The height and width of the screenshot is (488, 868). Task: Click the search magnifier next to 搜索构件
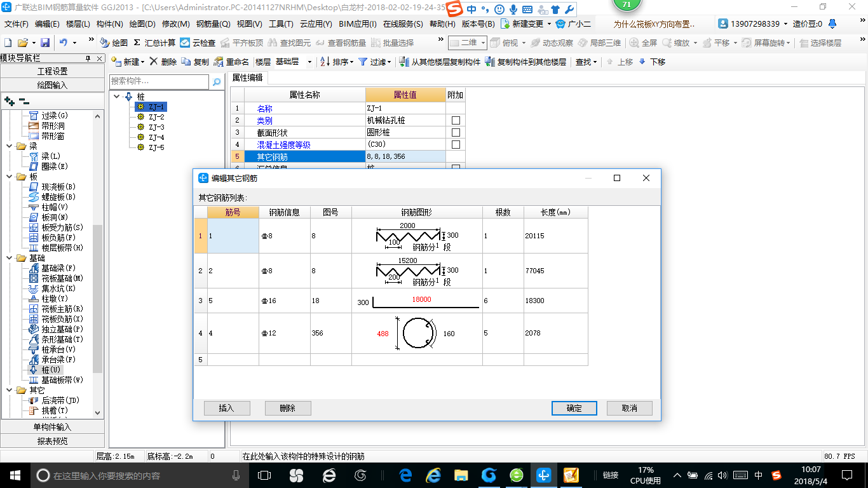(217, 81)
